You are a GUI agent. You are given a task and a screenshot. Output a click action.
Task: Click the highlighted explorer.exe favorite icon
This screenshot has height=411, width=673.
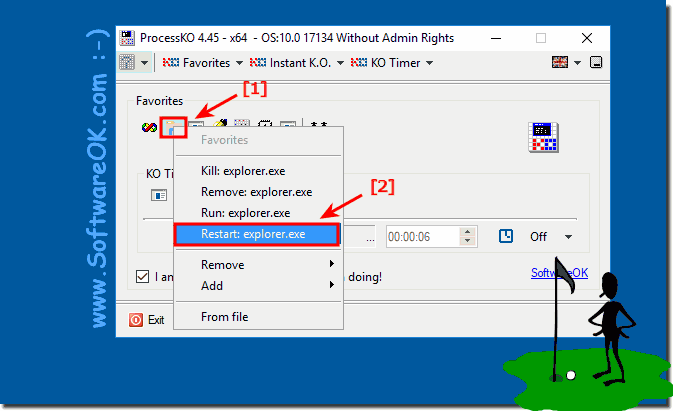173,127
